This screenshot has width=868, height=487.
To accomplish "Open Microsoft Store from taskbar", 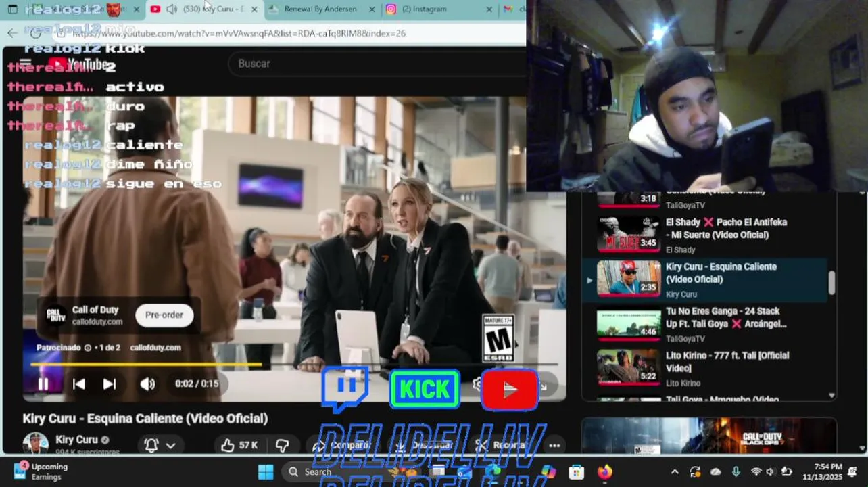I will [x=576, y=471].
